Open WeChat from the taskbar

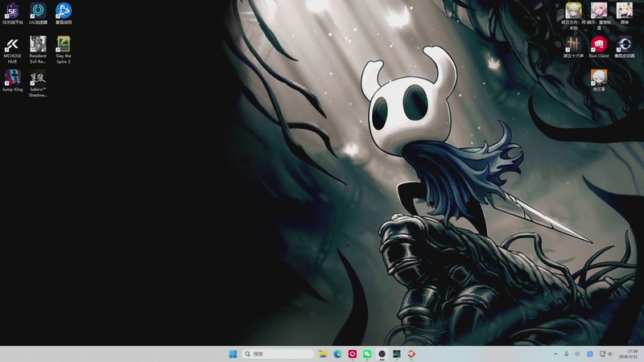click(367, 354)
